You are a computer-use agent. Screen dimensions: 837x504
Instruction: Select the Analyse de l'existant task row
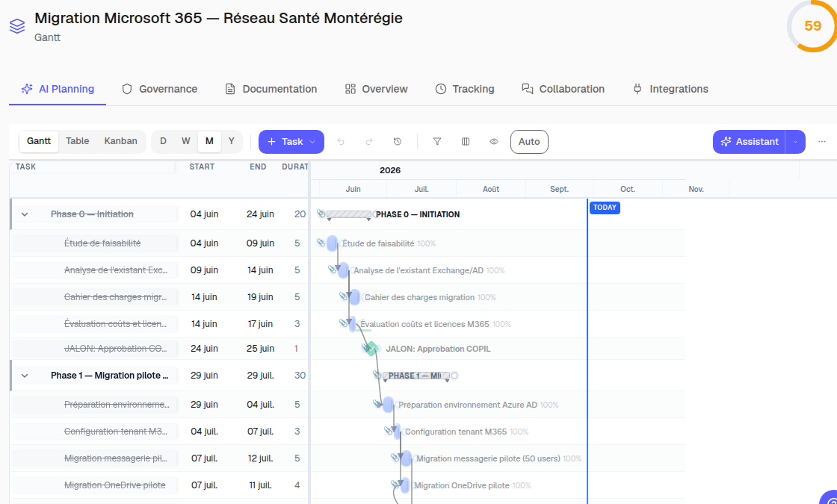160,270
